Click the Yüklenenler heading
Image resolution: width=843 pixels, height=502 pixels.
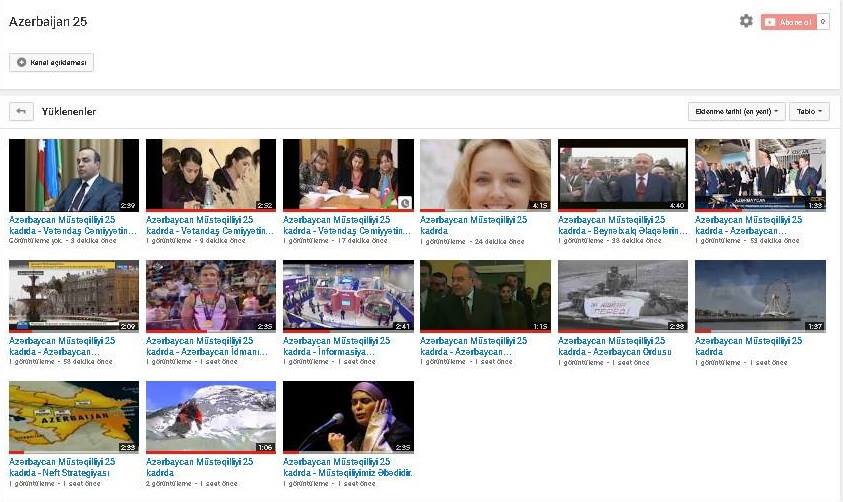69,111
